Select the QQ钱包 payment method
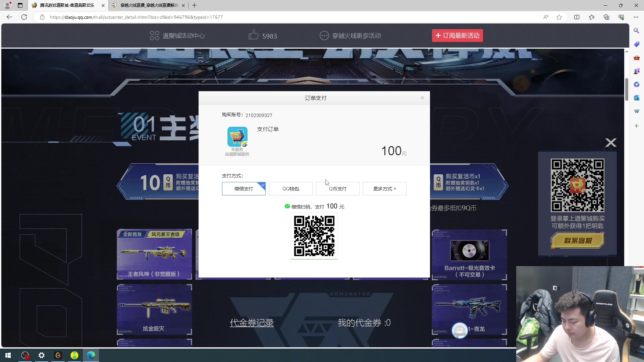Image resolution: width=644 pixels, height=362 pixels. pos(290,188)
